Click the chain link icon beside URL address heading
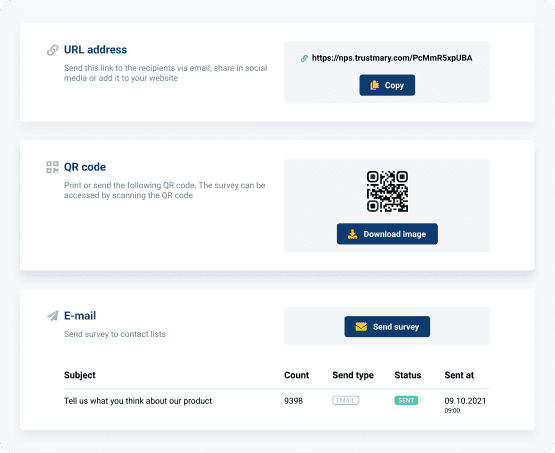 pos(52,50)
